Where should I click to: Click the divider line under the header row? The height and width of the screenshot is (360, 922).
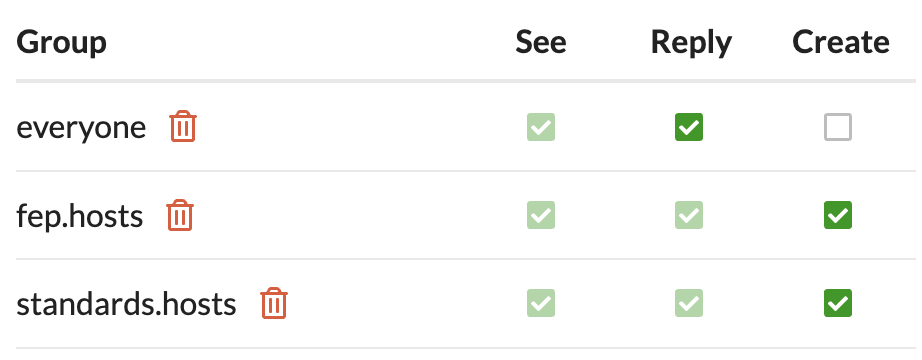[x=466, y=81]
